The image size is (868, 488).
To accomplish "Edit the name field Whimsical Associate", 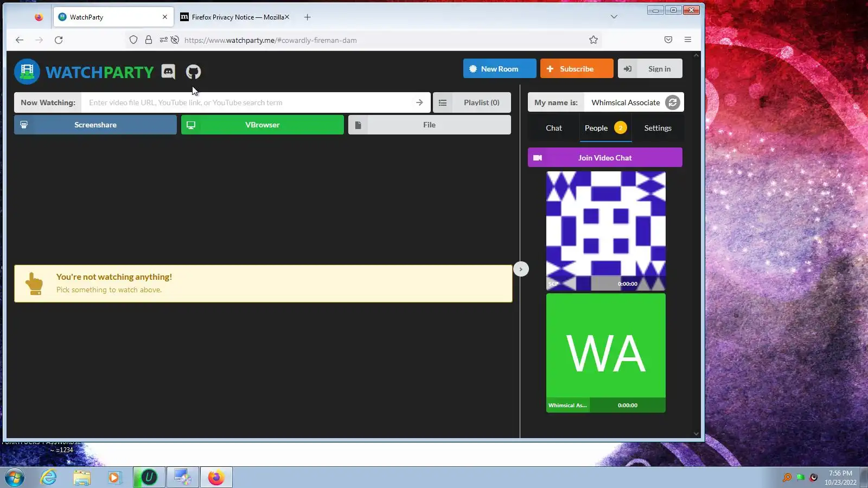I will tap(625, 102).
